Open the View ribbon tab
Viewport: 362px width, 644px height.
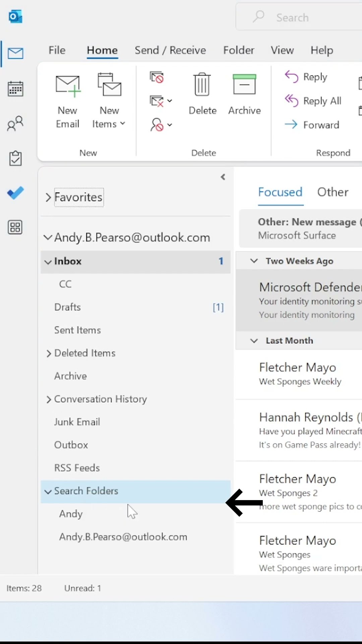pyautogui.click(x=282, y=50)
